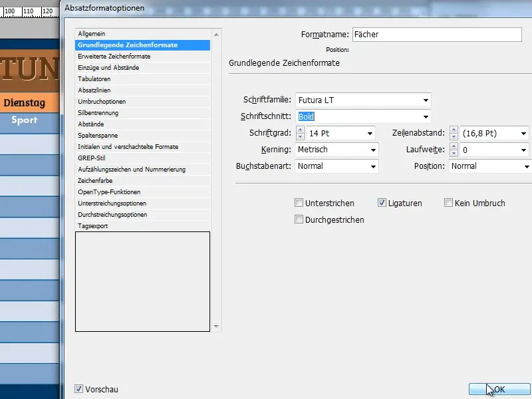Increase Laufweite with up stepper arrow
This screenshot has height=399, width=532.
[454, 146]
